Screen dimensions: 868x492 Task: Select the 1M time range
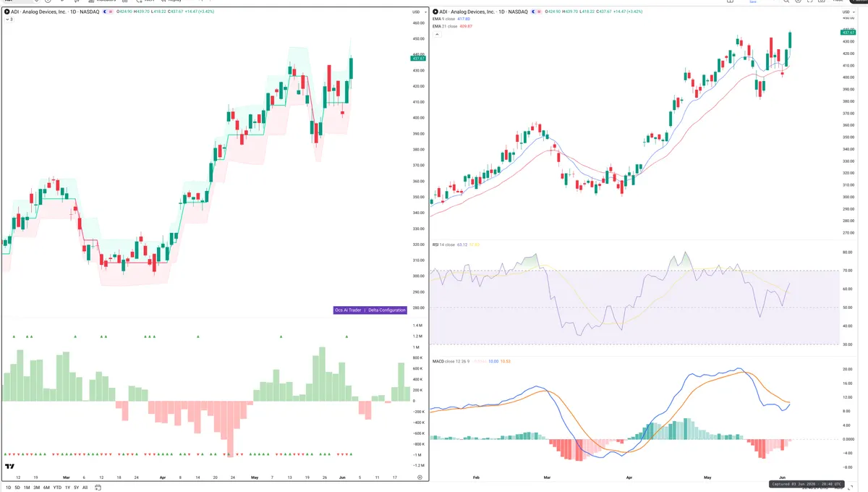(27, 488)
